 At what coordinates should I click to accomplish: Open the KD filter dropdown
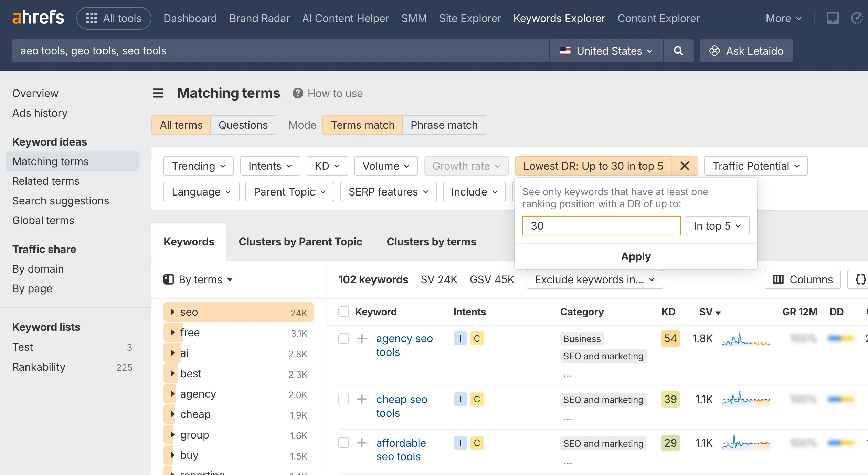[x=327, y=166]
